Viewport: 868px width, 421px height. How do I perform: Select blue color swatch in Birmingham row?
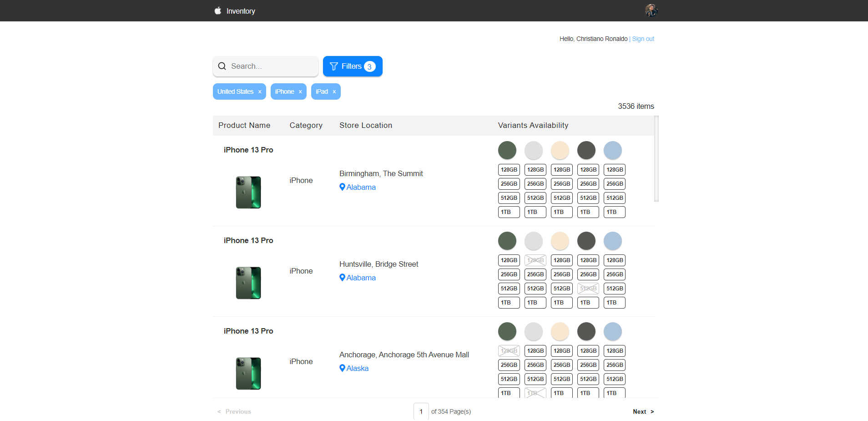point(613,150)
